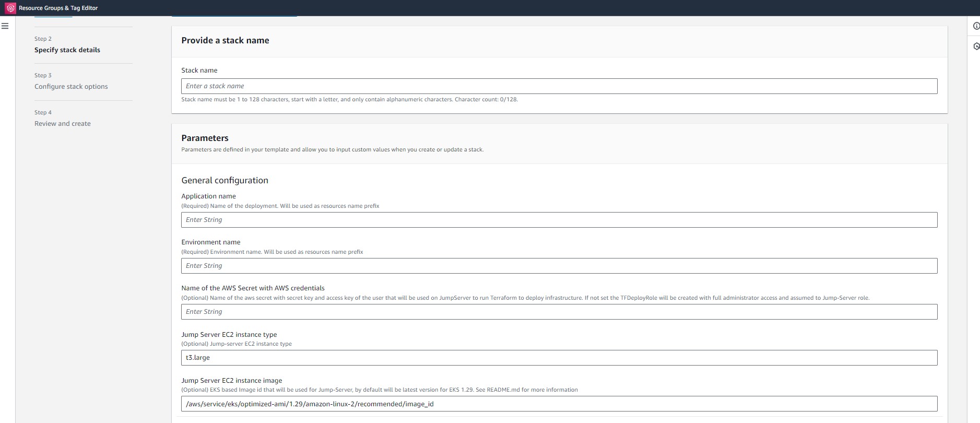Click the Parameters description text
The width and height of the screenshot is (980, 423).
(x=332, y=149)
